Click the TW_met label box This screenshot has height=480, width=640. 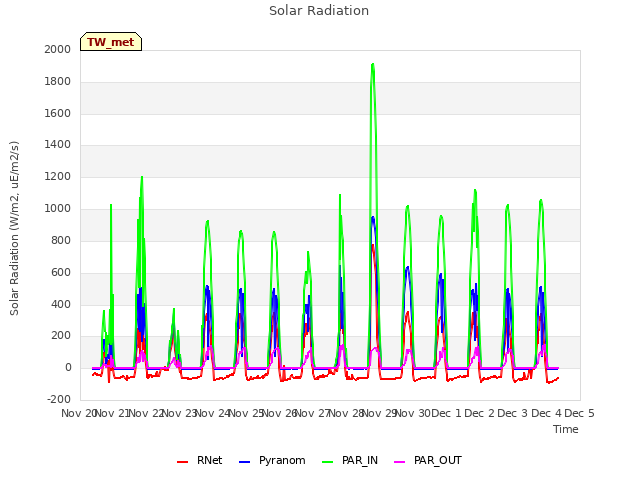[111, 42]
